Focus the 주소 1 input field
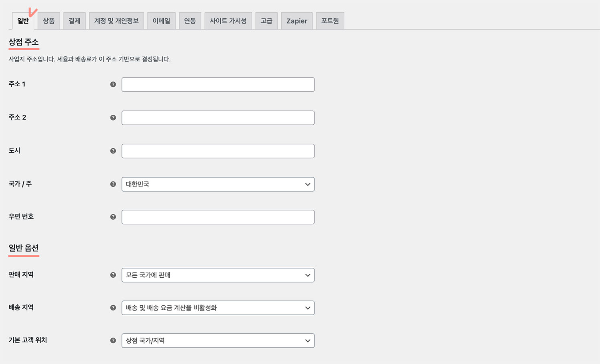This screenshot has width=600, height=364. (218, 84)
